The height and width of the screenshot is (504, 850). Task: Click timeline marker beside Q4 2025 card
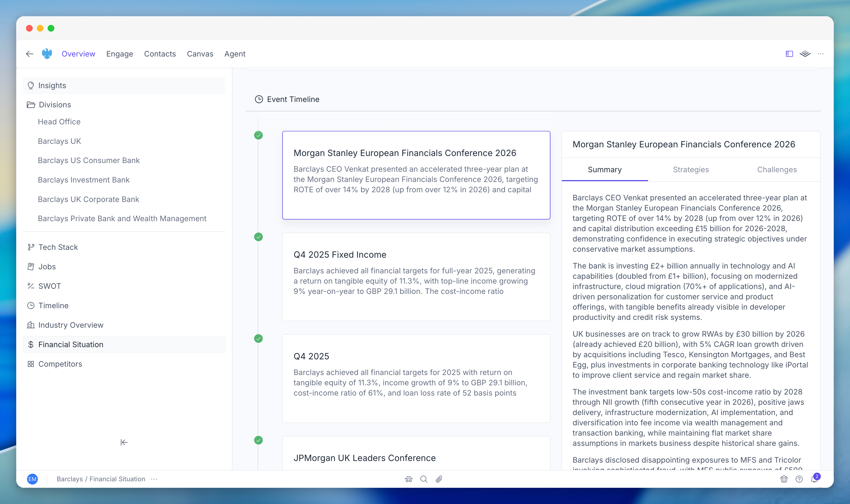(258, 338)
